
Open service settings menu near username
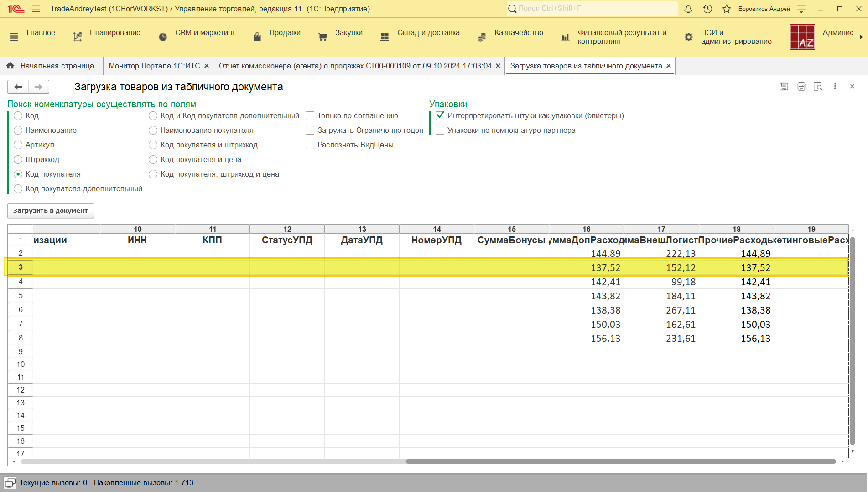(801, 9)
